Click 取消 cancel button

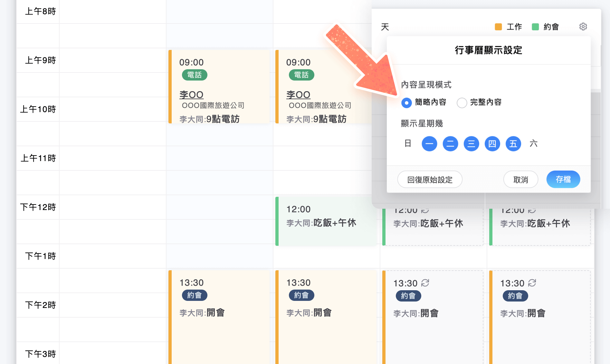(521, 179)
